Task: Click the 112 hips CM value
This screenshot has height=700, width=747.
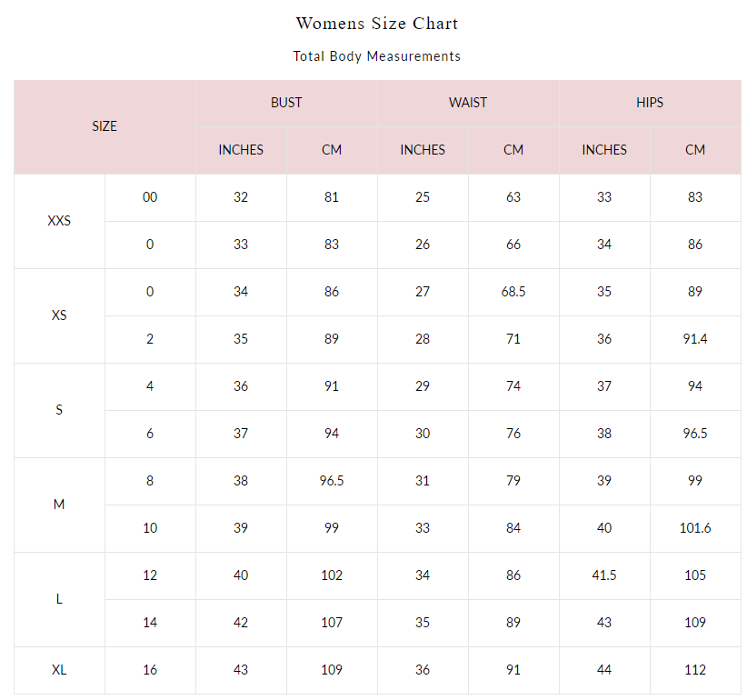Action: [695, 670]
